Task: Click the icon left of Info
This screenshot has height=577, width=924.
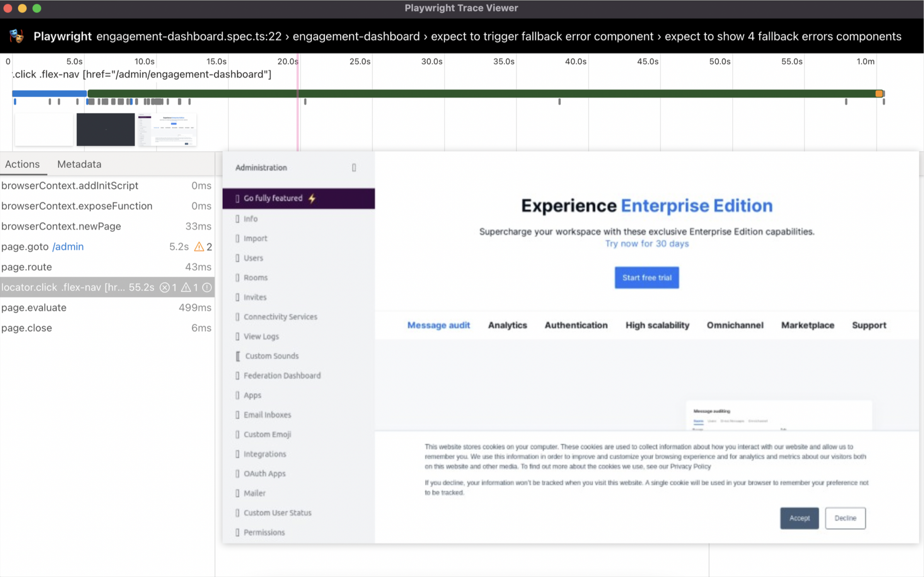Action: pyautogui.click(x=237, y=219)
